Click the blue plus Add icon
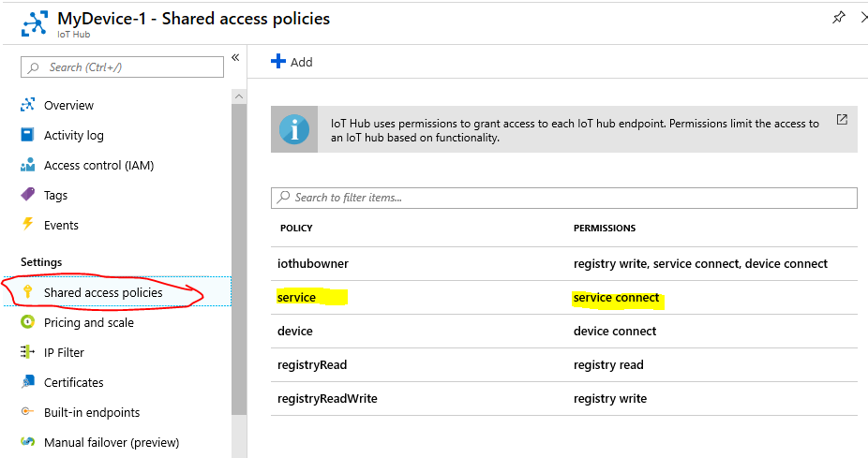This screenshot has width=868, height=458. pyautogui.click(x=278, y=61)
